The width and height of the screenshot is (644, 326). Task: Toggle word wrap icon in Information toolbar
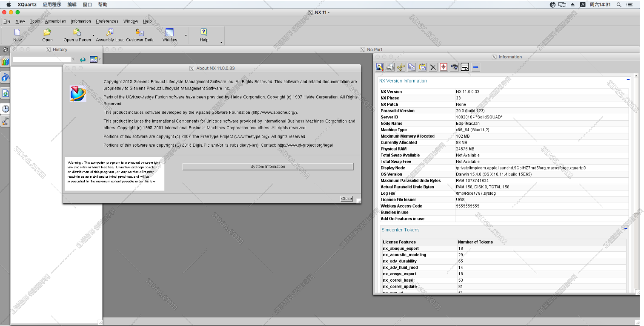coord(465,67)
